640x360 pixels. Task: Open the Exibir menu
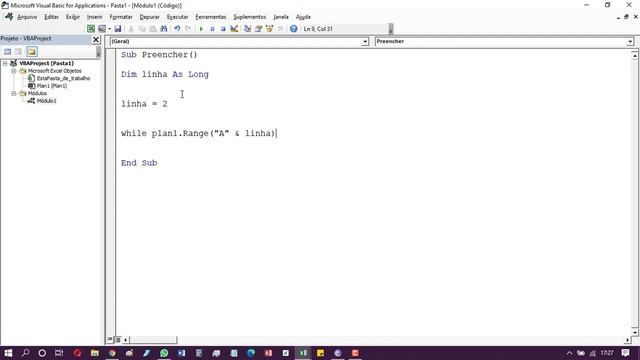pos(73,17)
